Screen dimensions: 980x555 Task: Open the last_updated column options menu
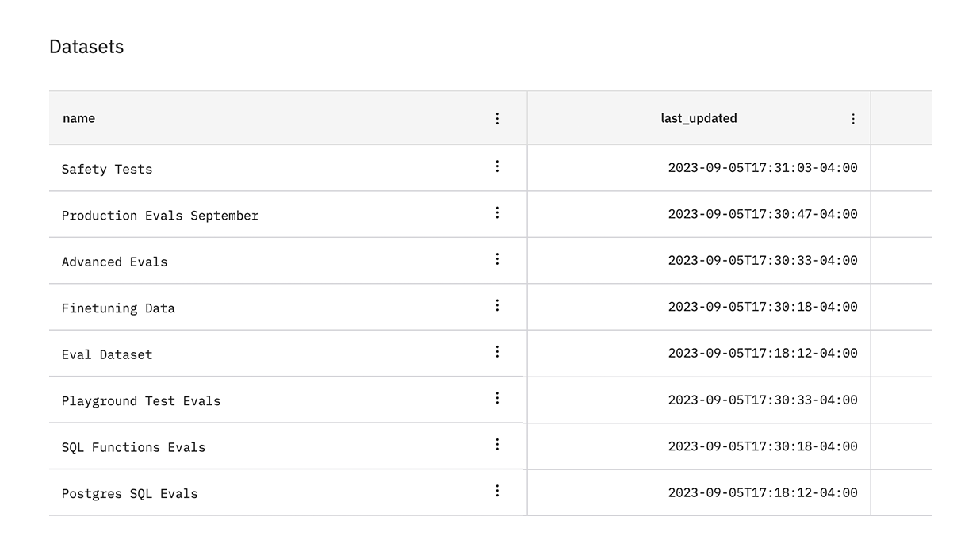[x=853, y=119]
